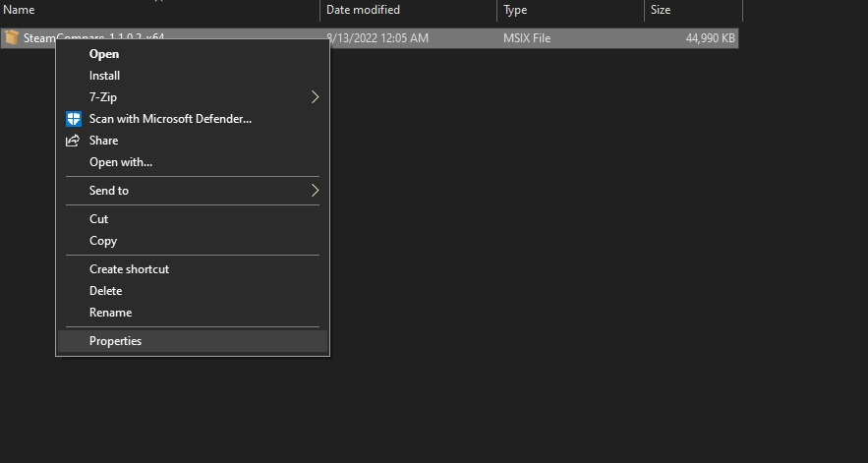868x463 pixels.
Task: Choose Rename in the context menu
Action: coord(193,313)
